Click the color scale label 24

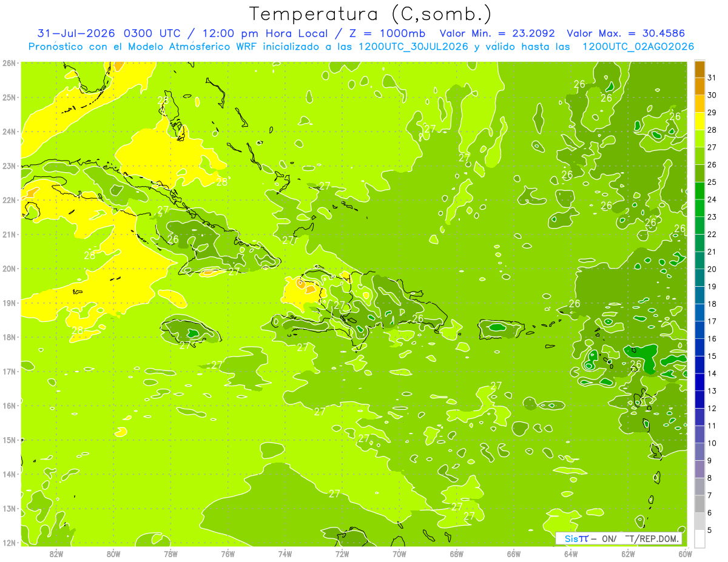(712, 199)
